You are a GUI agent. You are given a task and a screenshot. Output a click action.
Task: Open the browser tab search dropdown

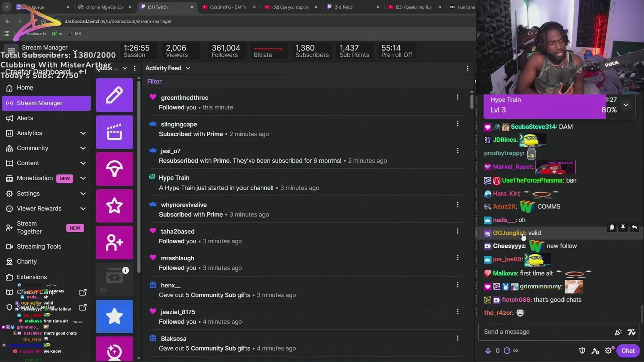[7, 7]
